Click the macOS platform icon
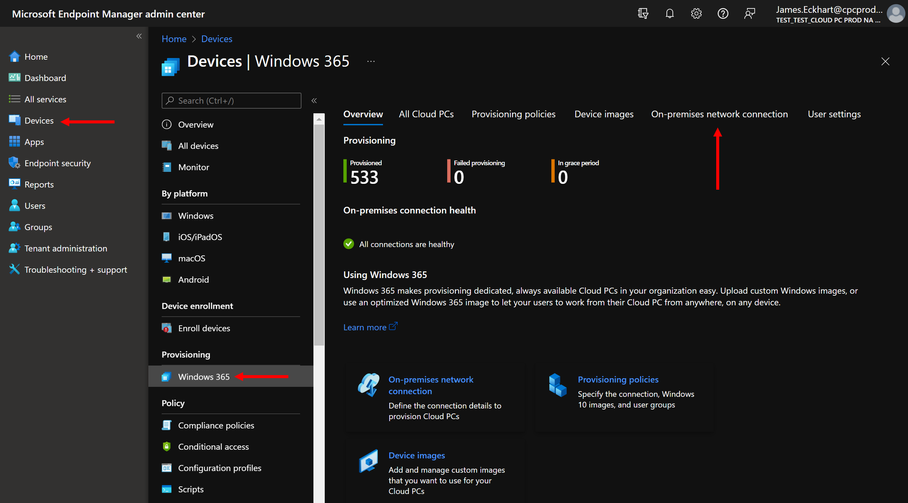Screen dimensions: 908x503 coord(167,258)
